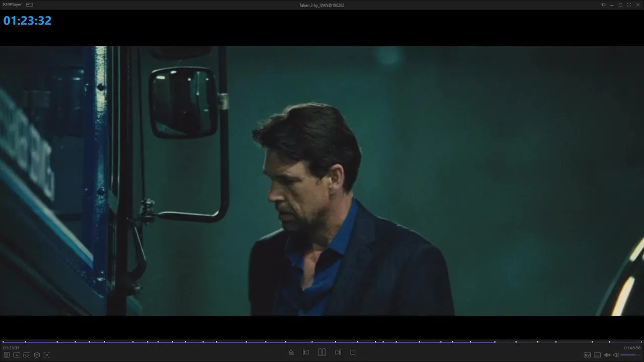Click the screen capture frame icon
644x362 pixels.
click(47, 355)
